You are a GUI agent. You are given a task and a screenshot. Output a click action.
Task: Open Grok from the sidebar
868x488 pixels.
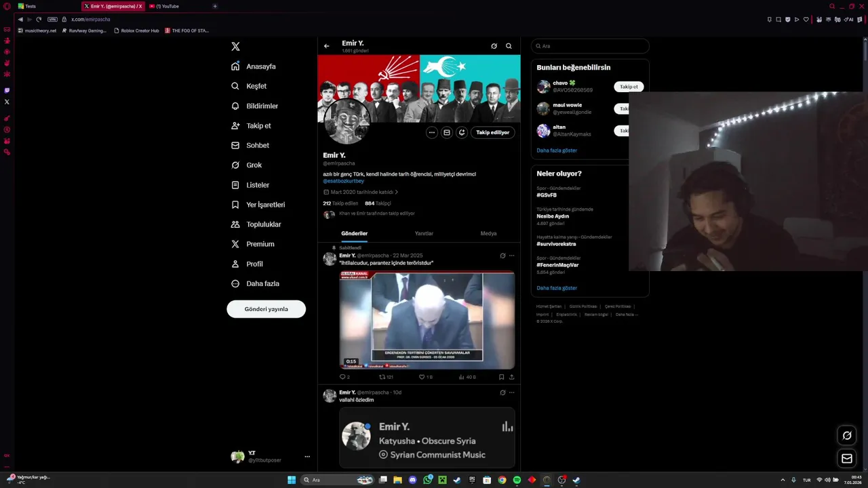[247, 165]
